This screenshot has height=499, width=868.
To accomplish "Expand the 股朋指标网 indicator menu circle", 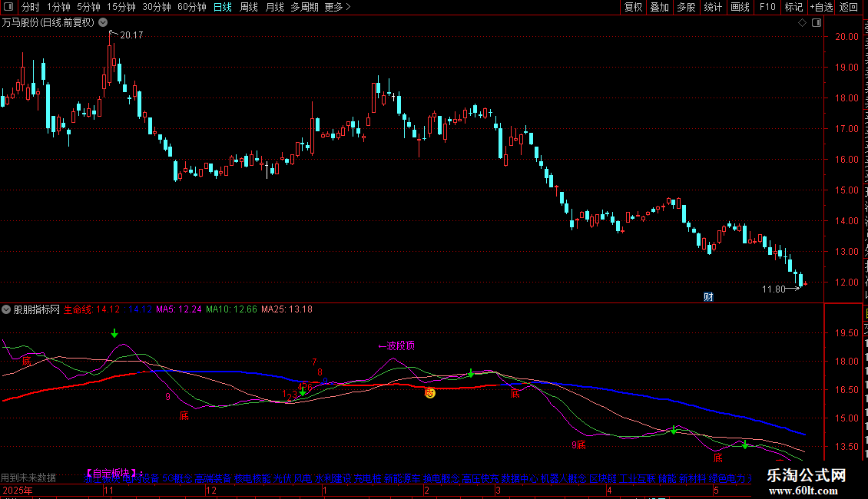I will [6, 309].
